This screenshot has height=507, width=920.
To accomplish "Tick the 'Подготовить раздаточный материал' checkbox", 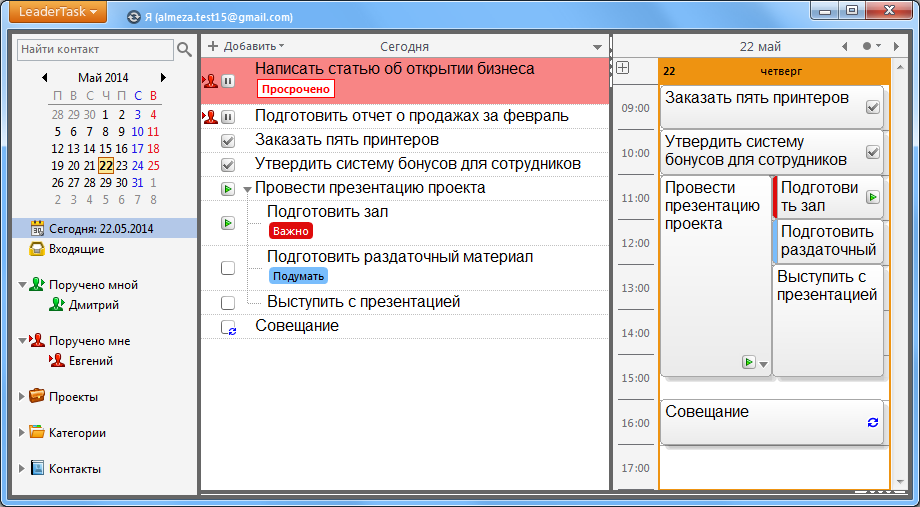I will [228, 268].
